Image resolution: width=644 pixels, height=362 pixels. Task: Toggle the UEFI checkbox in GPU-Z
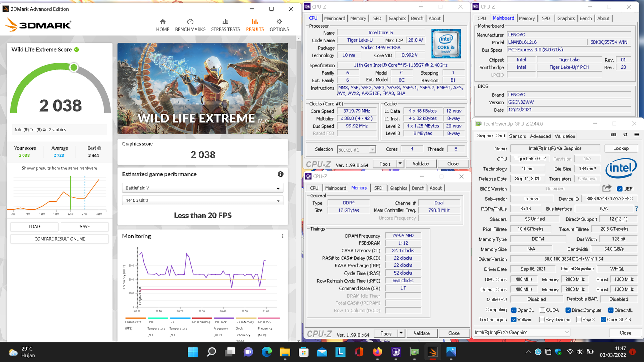click(x=620, y=189)
